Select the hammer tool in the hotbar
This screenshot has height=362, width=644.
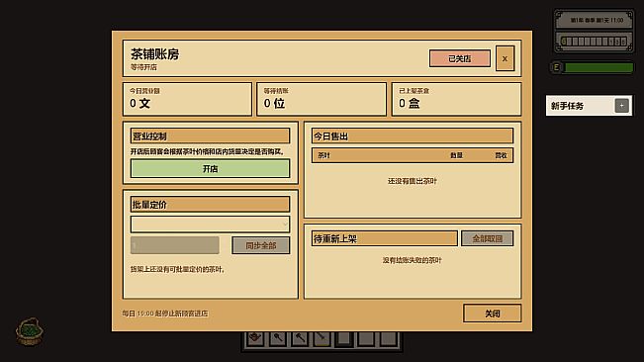300,338
